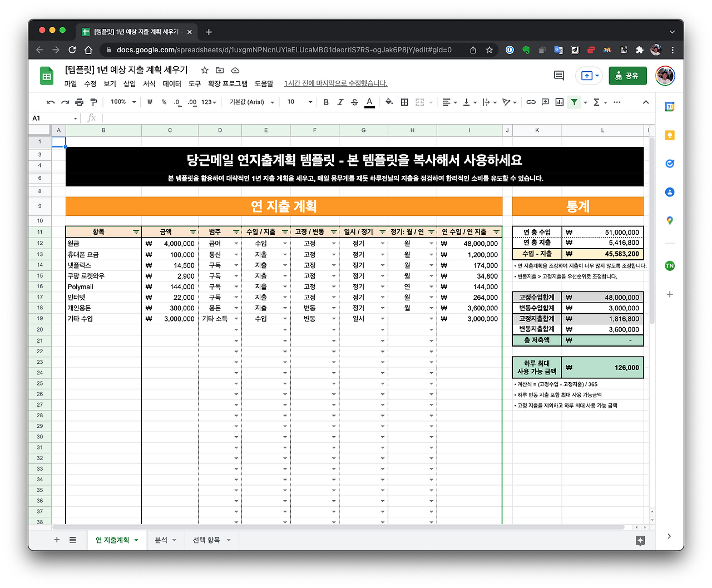This screenshot has width=712, height=588.
Task: Open vertical align options
Action: [x=469, y=102]
